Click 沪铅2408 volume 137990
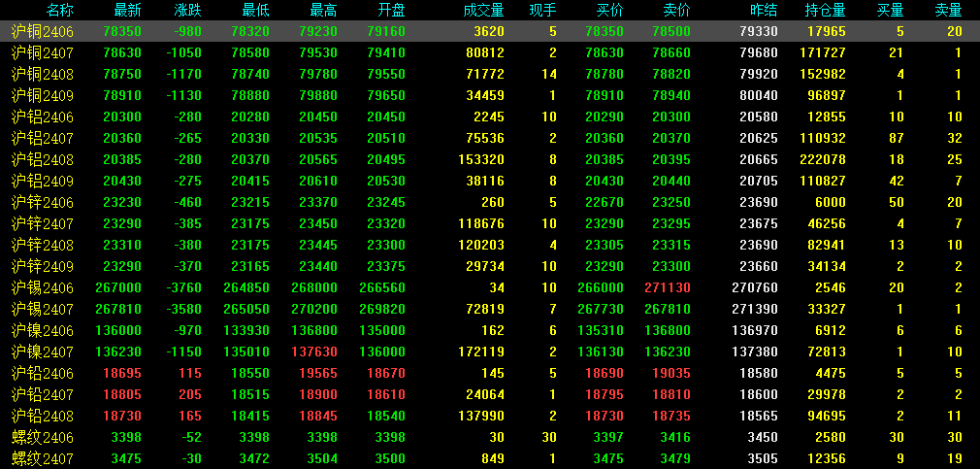Screen dimensions: 980x469 [481, 416]
